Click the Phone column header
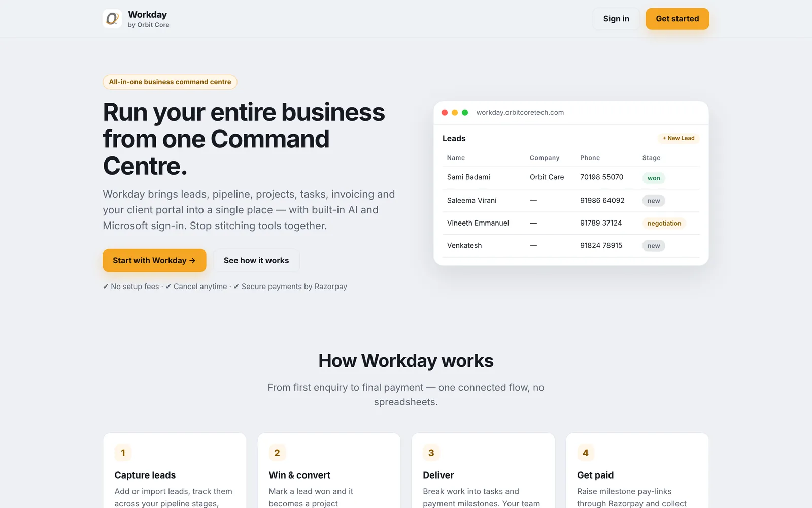Image resolution: width=812 pixels, height=508 pixels. (x=590, y=158)
